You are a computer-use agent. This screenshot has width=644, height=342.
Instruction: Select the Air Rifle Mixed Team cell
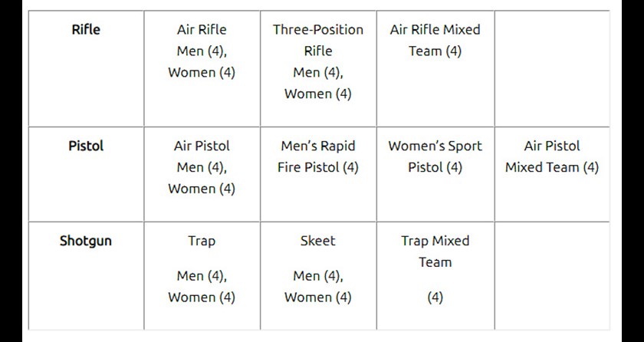pos(435,68)
